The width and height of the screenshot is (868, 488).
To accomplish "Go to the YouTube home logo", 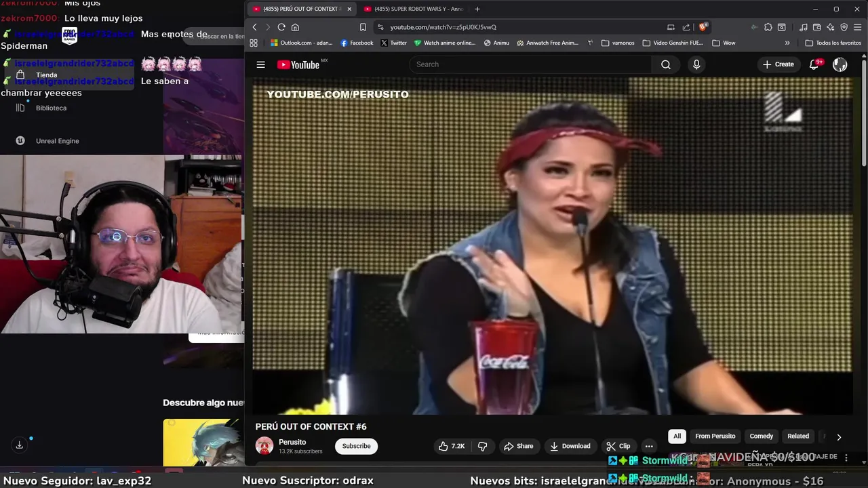I will click(298, 64).
